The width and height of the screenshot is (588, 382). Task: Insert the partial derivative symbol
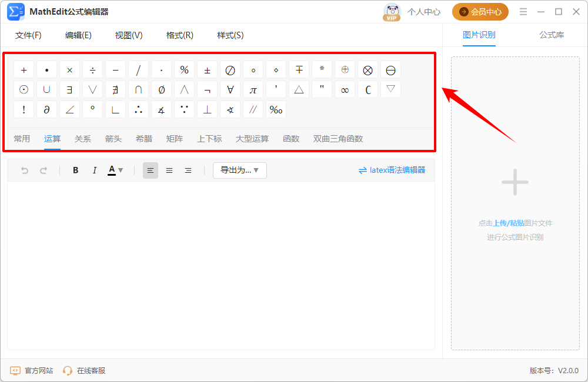click(x=46, y=109)
